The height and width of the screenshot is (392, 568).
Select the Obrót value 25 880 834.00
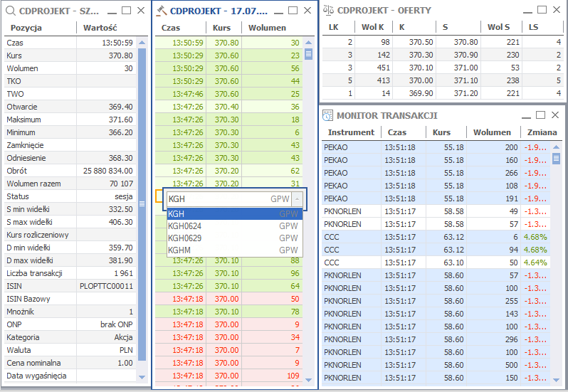(108, 171)
